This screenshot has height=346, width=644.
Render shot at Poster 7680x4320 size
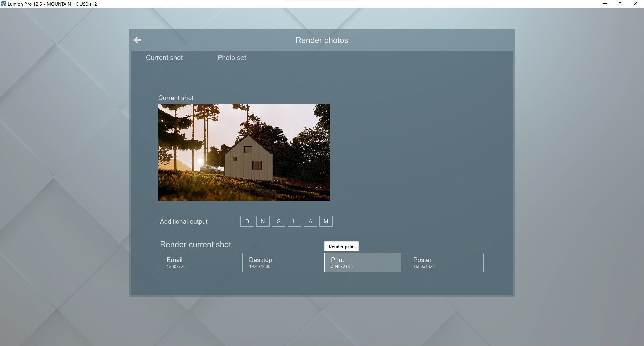445,263
